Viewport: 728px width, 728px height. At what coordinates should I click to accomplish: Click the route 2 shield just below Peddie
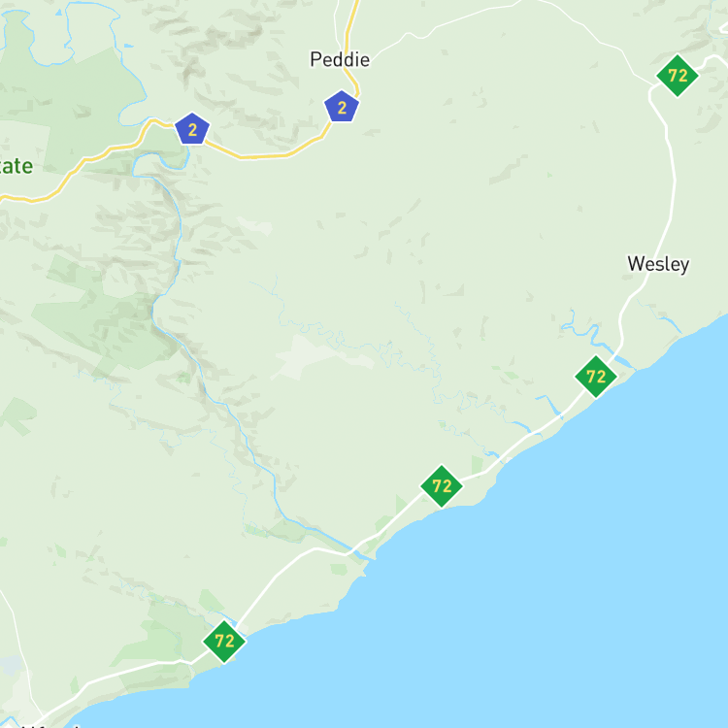pos(342,107)
